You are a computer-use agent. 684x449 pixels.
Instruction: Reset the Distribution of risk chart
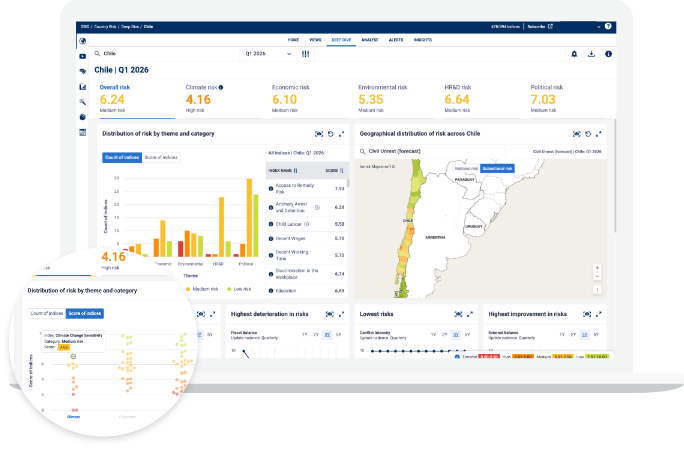(330, 133)
